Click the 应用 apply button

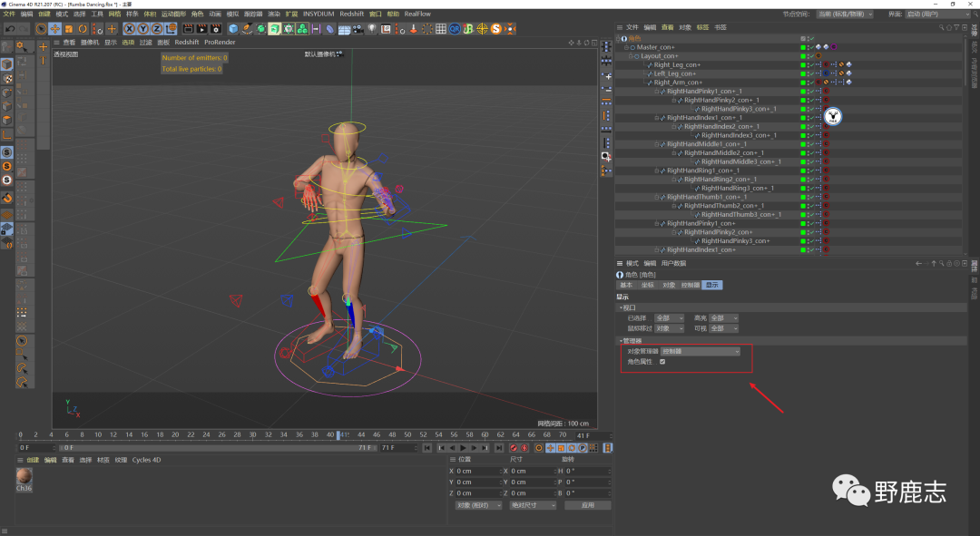[x=587, y=505]
